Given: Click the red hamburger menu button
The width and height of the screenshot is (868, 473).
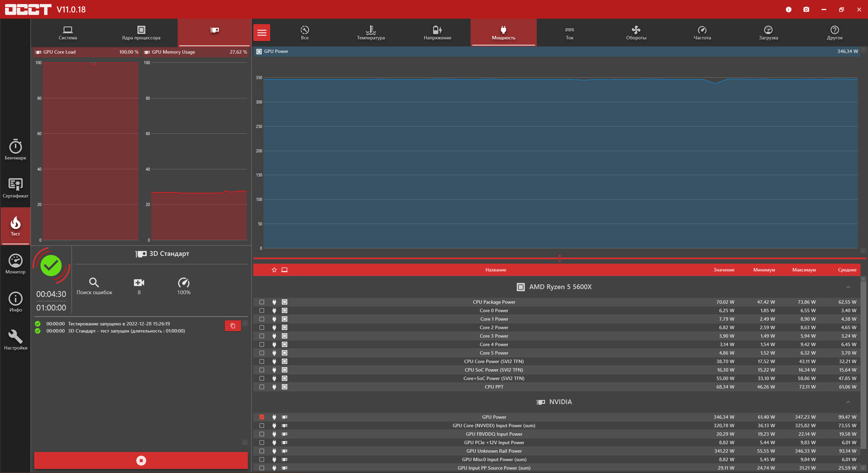Looking at the screenshot, I should (261, 33).
